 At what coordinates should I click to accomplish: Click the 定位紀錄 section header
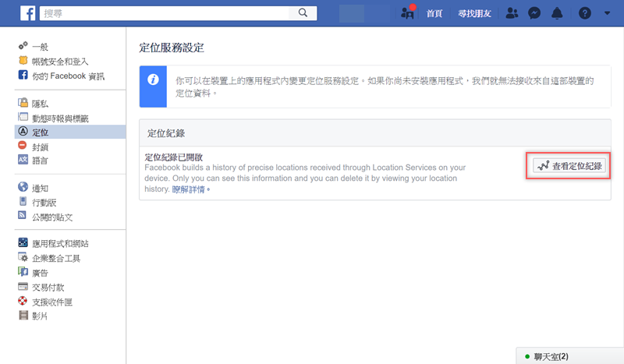tap(166, 133)
